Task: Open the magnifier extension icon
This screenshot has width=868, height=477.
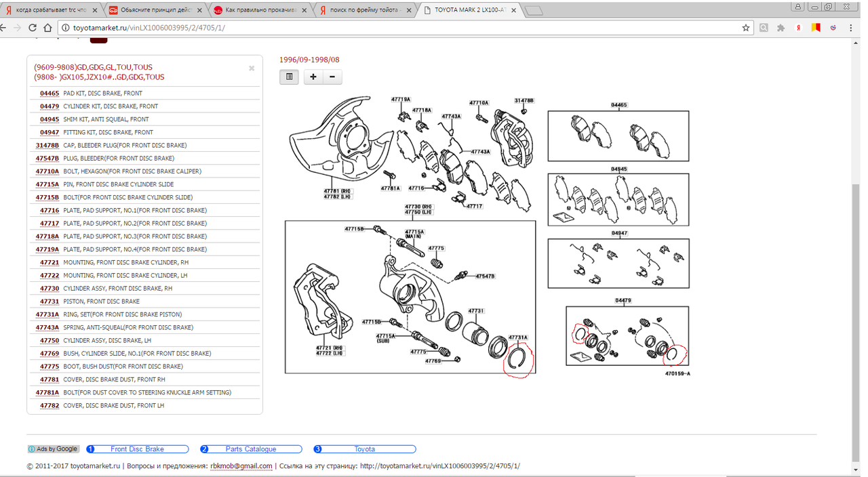Action: coord(764,28)
